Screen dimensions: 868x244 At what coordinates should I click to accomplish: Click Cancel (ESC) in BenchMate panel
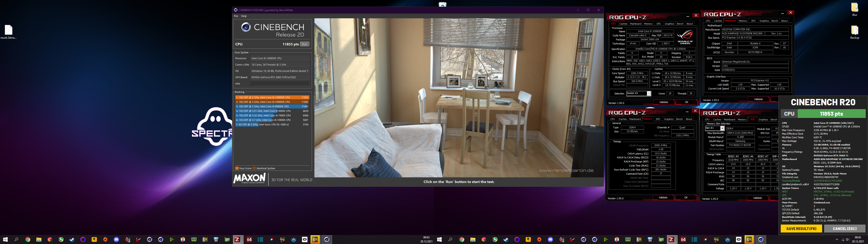coord(844,228)
